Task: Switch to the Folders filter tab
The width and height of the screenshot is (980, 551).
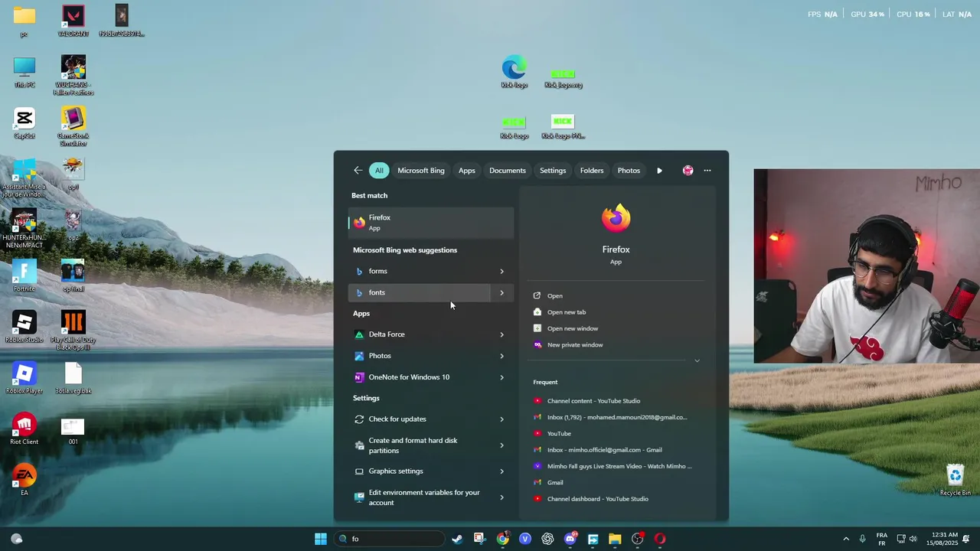Action: (x=592, y=171)
